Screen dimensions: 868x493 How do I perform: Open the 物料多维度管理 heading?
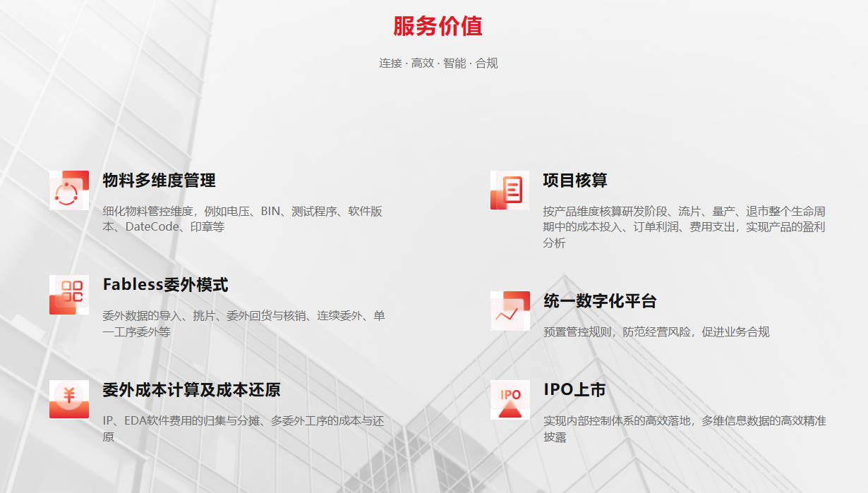(x=159, y=181)
